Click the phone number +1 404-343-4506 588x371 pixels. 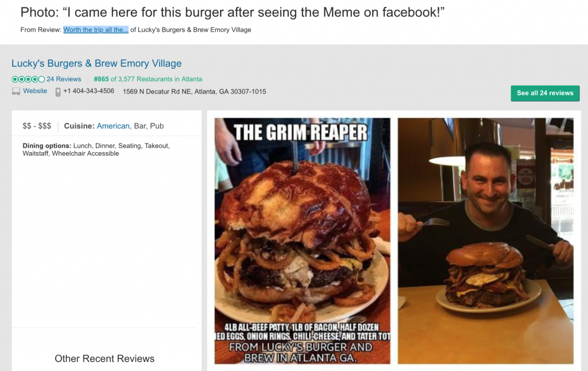[x=88, y=91]
